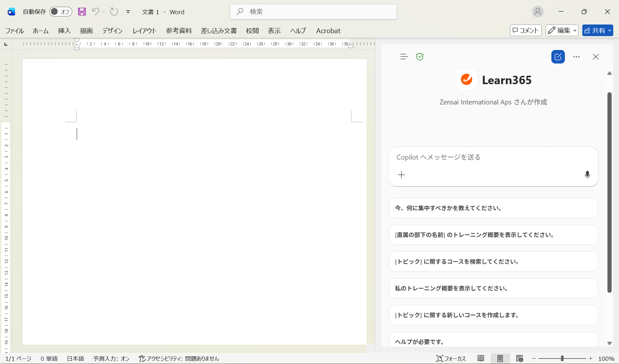Switch to Read Mode view

(x=481, y=359)
